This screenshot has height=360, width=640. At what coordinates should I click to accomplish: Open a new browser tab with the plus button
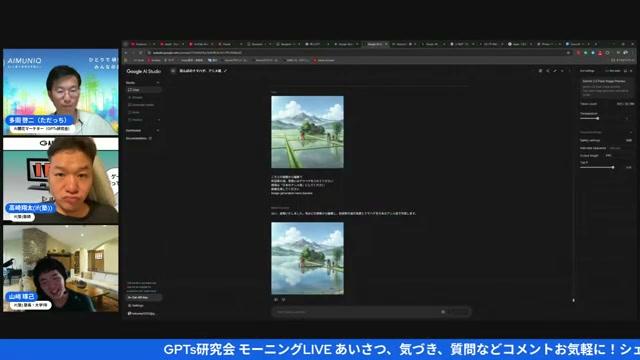pyautogui.click(x=596, y=44)
